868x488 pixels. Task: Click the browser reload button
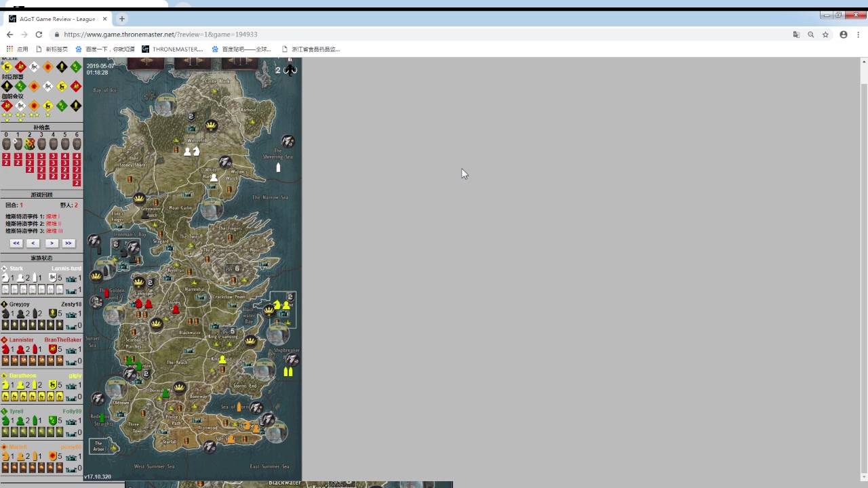click(39, 35)
